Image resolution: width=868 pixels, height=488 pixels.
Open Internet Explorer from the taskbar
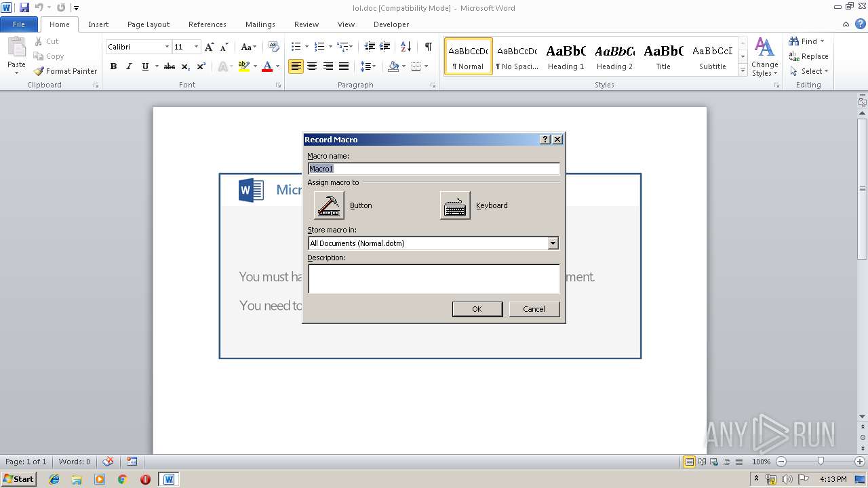(54, 479)
